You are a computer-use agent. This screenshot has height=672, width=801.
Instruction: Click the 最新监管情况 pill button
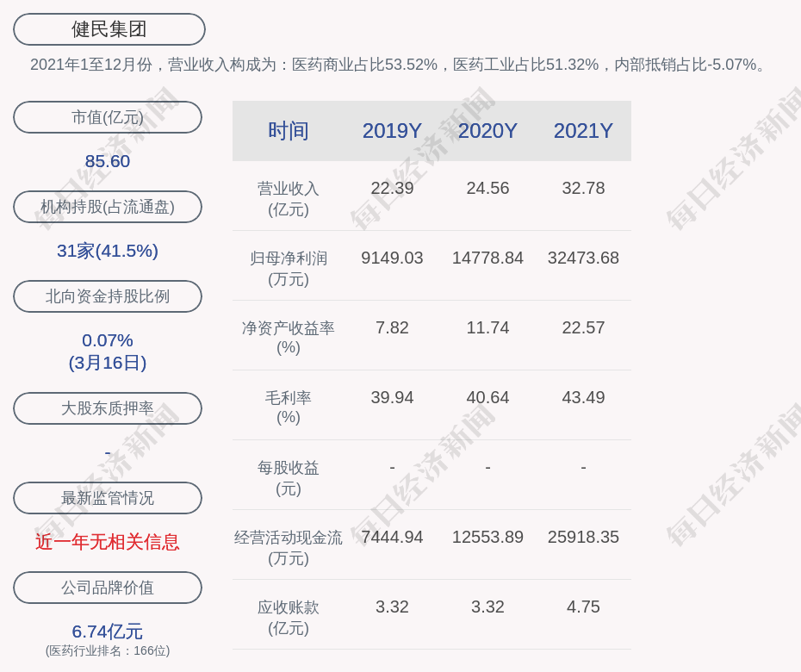[108, 498]
